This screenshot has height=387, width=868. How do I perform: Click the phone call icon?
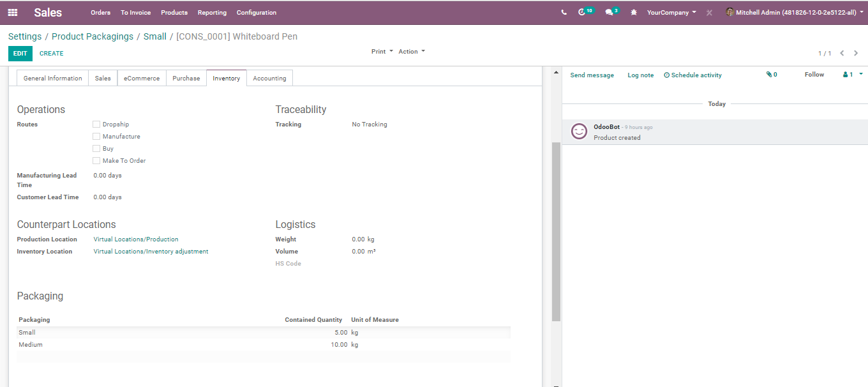pos(564,13)
